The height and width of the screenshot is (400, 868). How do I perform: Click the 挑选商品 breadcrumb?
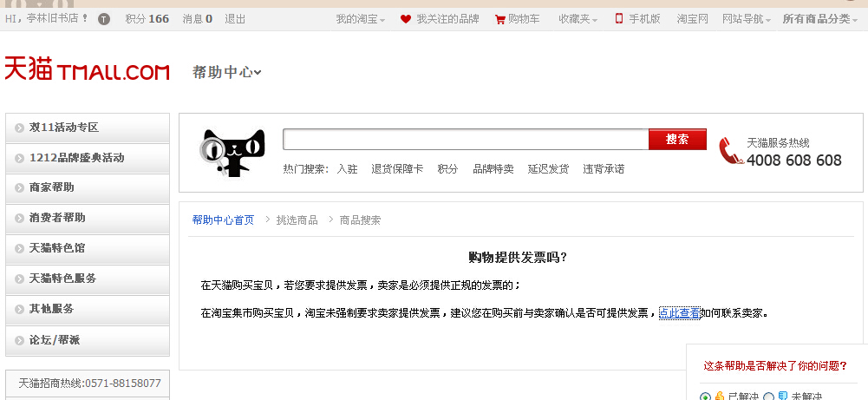pos(297,220)
